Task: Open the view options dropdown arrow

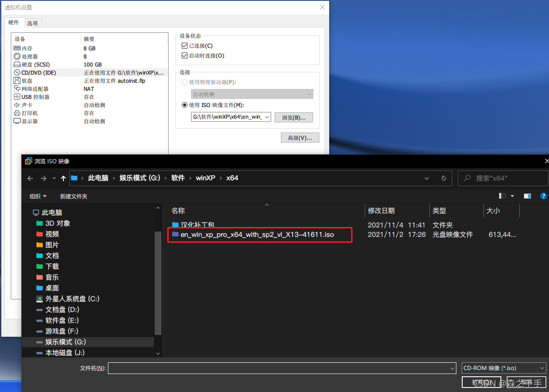Action: point(512,196)
